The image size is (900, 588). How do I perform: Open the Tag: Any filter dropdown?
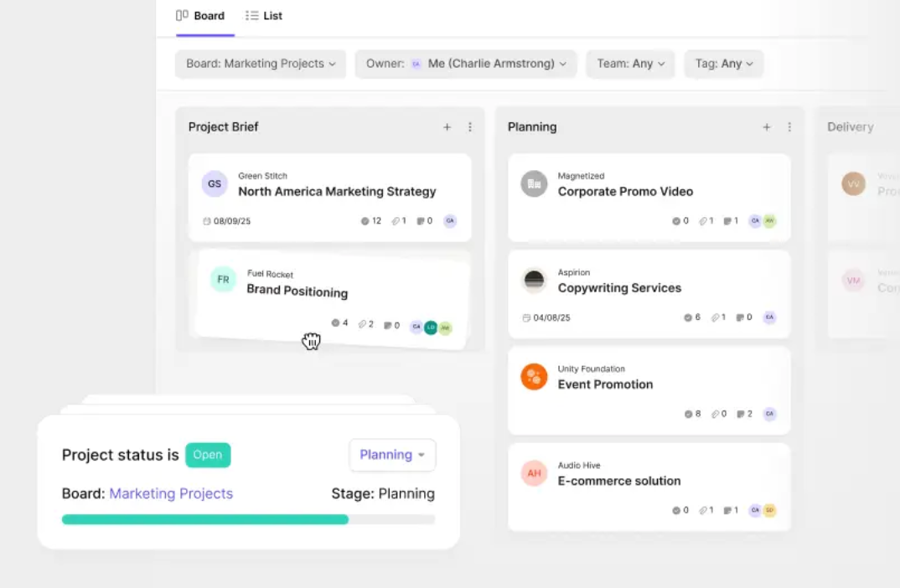[x=724, y=64]
